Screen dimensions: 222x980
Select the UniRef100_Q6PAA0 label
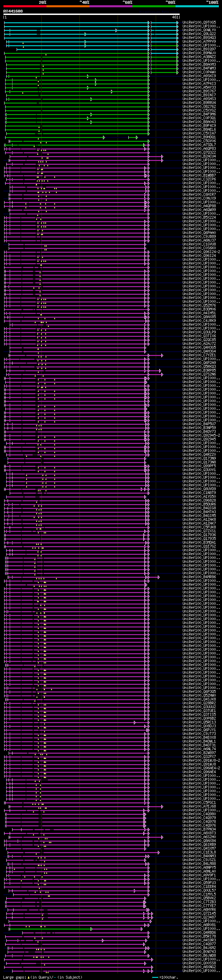(199, 233)
